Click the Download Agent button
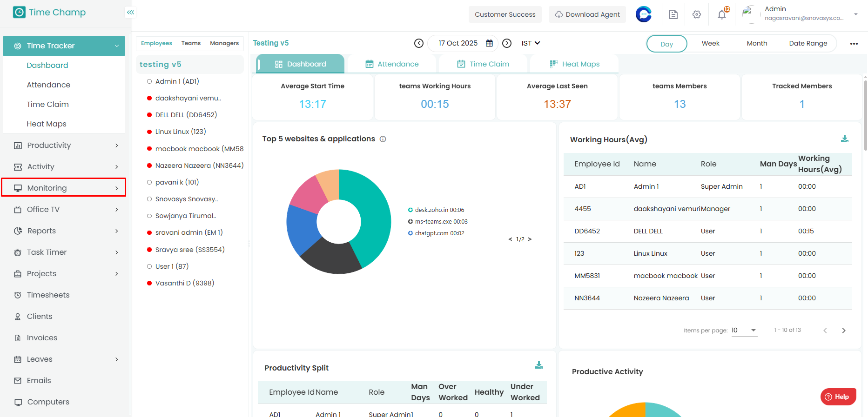This screenshot has width=868, height=417. coord(587,14)
